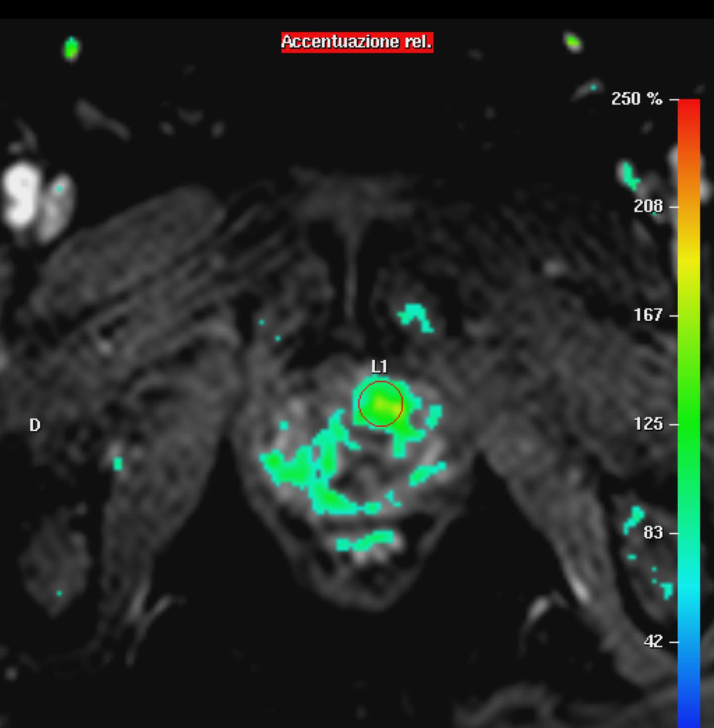This screenshot has width=714, height=728.
Task: Click the 'D' orientation marker
Action: click(35, 425)
